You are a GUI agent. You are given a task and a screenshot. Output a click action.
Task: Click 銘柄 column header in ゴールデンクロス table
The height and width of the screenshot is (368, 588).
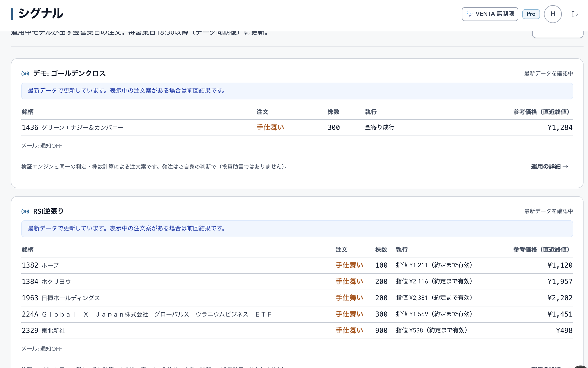coord(28,112)
